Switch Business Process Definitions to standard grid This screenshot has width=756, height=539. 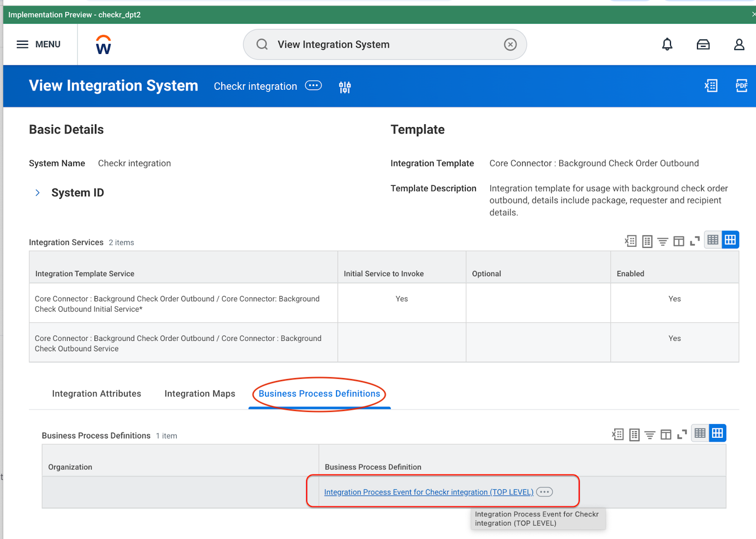pyautogui.click(x=718, y=433)
